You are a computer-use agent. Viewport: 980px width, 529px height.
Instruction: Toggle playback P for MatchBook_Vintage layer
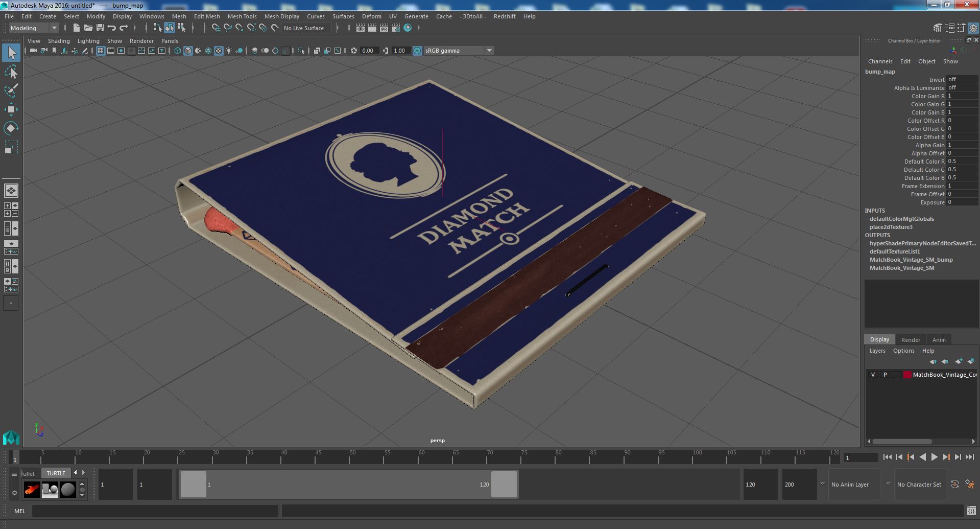tap(885, 375)
